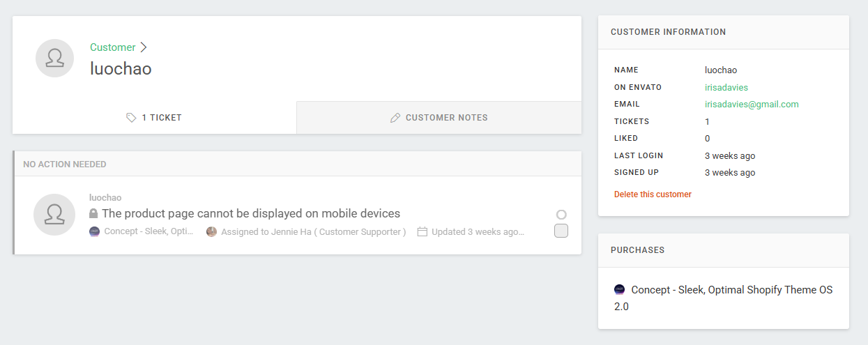This screenshot has height=345, width=868.
Task: Click the lock icon on the ticket title
Action: point(93,213)
